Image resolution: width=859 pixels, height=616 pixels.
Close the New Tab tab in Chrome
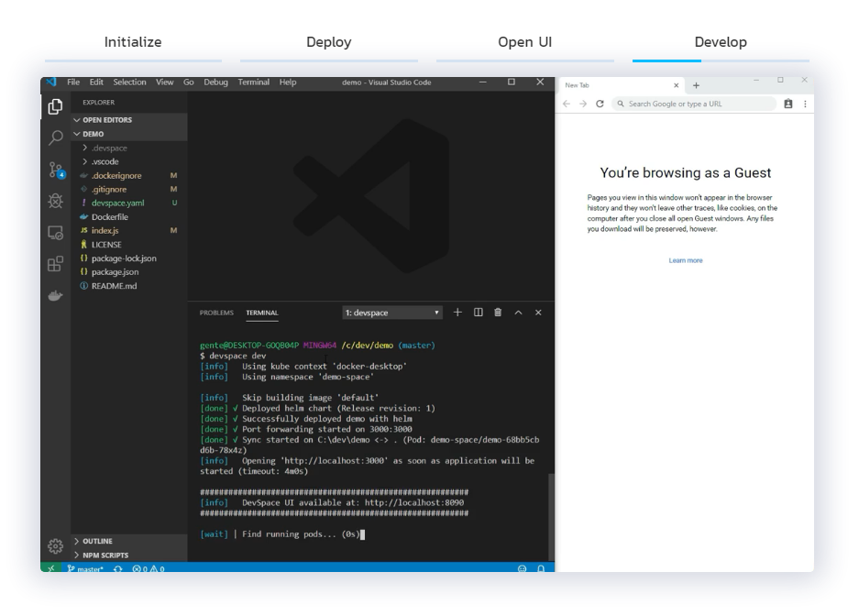click(x=676, y=85)
